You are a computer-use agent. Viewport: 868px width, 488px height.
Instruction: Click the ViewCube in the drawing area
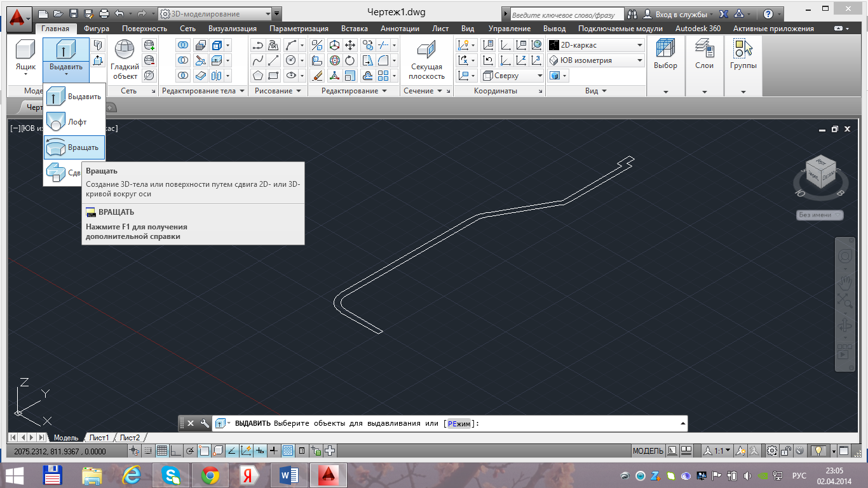(819, 172)
